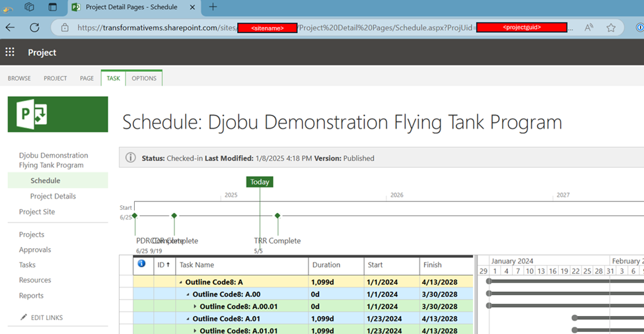Click the 3/30/2028 finish of Outline Code8: A.00
Image resolution: width=644 pixels, height=334 pixels.
pyautogui.click(x=439, y=294)
